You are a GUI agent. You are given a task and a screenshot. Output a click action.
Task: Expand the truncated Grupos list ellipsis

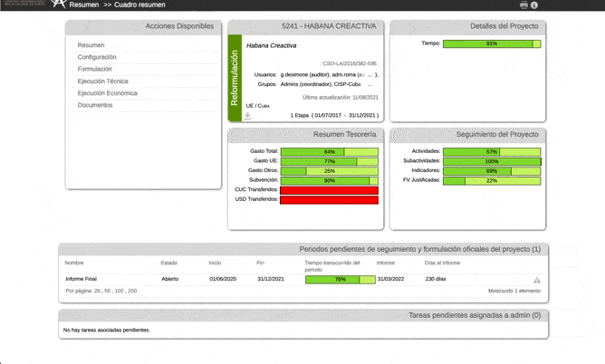coord(370,84)
